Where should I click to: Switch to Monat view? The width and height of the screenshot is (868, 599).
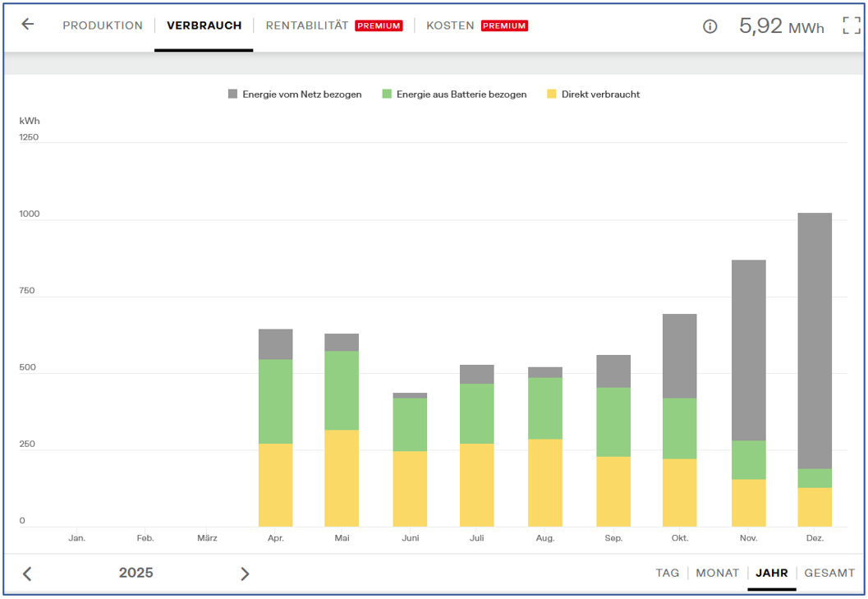[717, 573]
